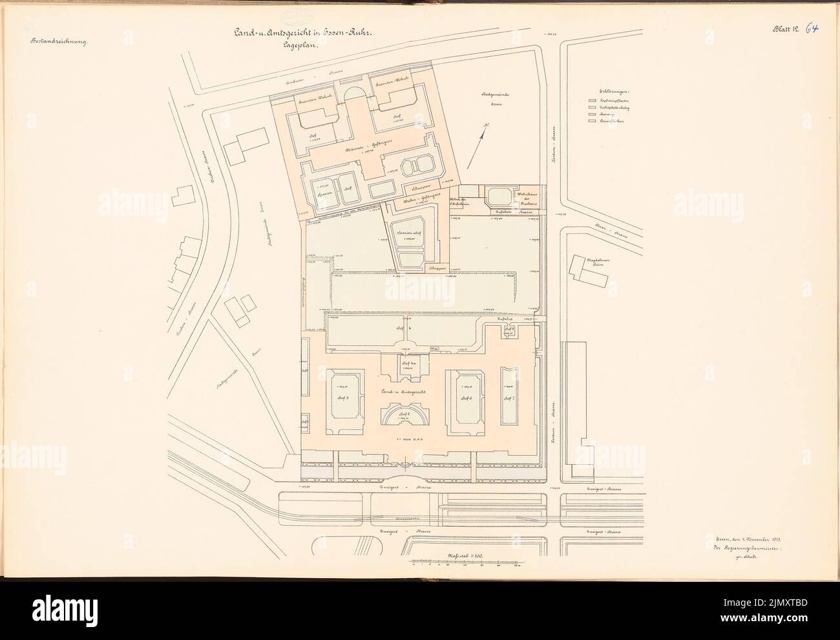Image resolution: width=840 pixels, height=640 pixels.
Task: Click the 'Stadtgemeinde Essen' label beside the north arrow
Action: pyautogui.click(x=496, y=98)
